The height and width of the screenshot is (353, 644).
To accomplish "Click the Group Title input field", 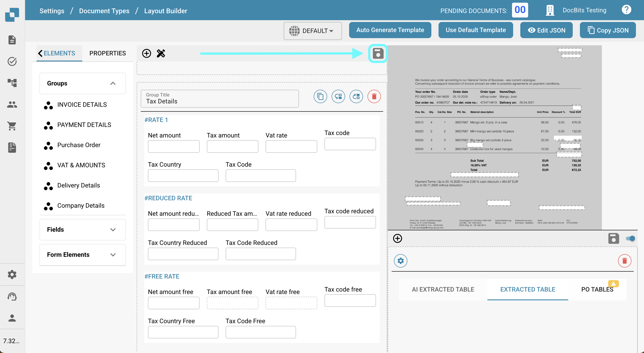I will pos(220,99).
